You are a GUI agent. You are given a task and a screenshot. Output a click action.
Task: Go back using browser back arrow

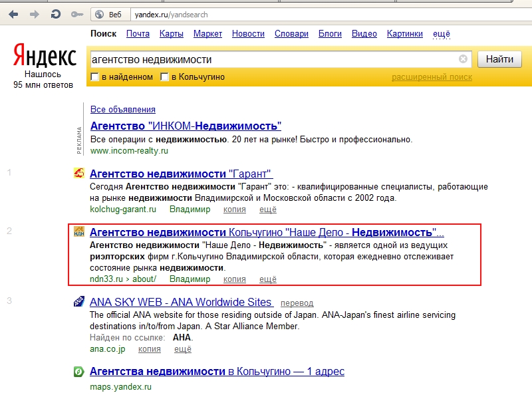click(13, 15)
